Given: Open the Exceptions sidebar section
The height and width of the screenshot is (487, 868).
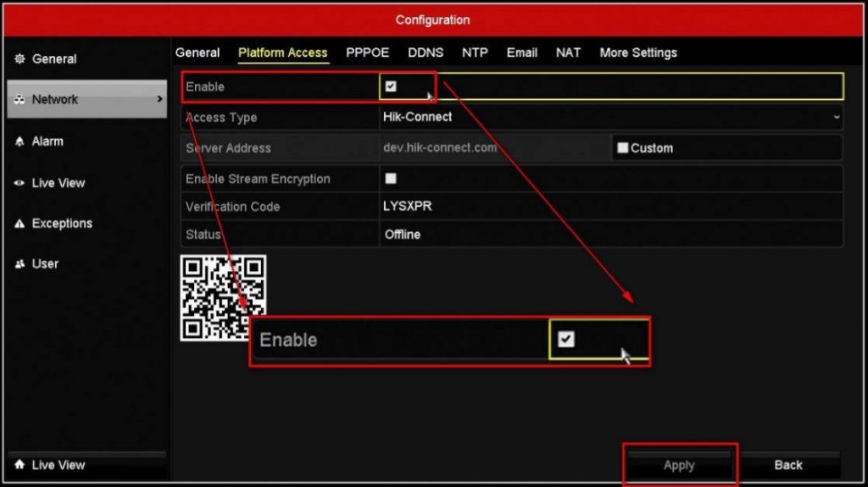Looking at the screenshot, I should tap(87, 224).
